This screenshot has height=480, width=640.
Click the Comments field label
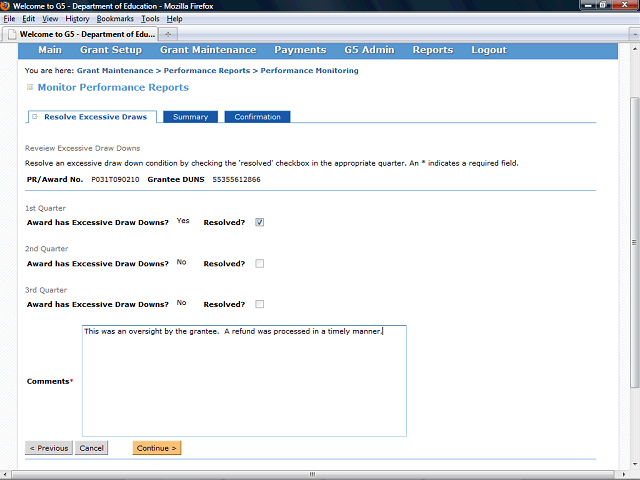point(50,381)
